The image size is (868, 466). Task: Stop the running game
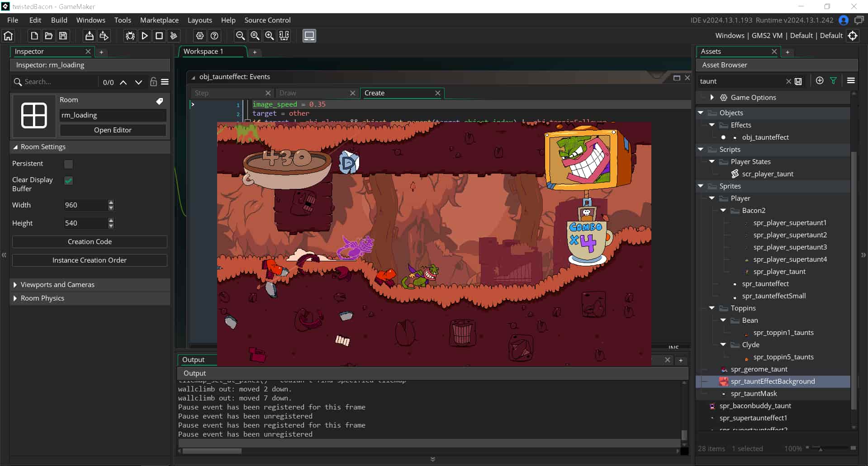[x=159, y=36]
